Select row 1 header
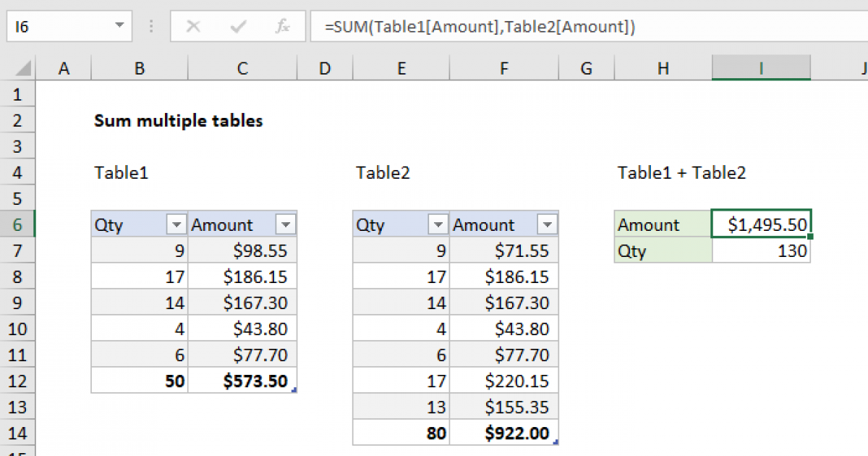868x456 pixels. [x=18, y=95]
